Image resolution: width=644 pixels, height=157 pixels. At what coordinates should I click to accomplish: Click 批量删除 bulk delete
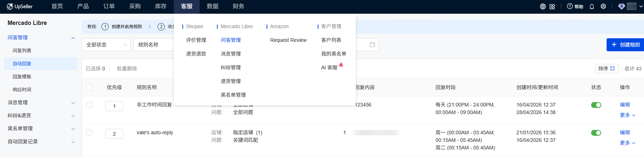pos(127,69)
